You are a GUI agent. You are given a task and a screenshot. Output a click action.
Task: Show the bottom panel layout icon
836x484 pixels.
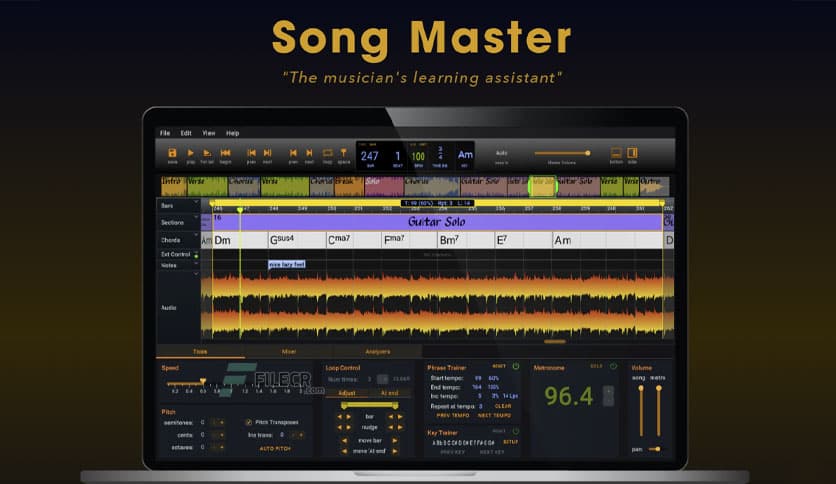tap(616, 153)
